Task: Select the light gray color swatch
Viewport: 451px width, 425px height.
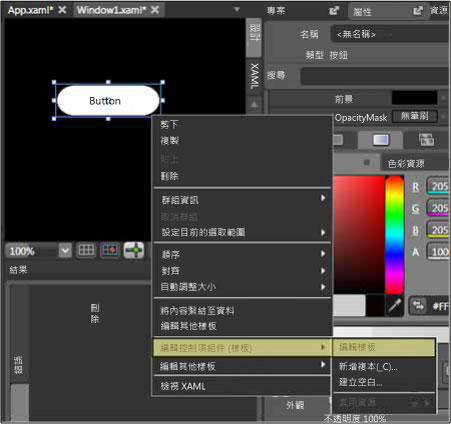Action: 349,305
